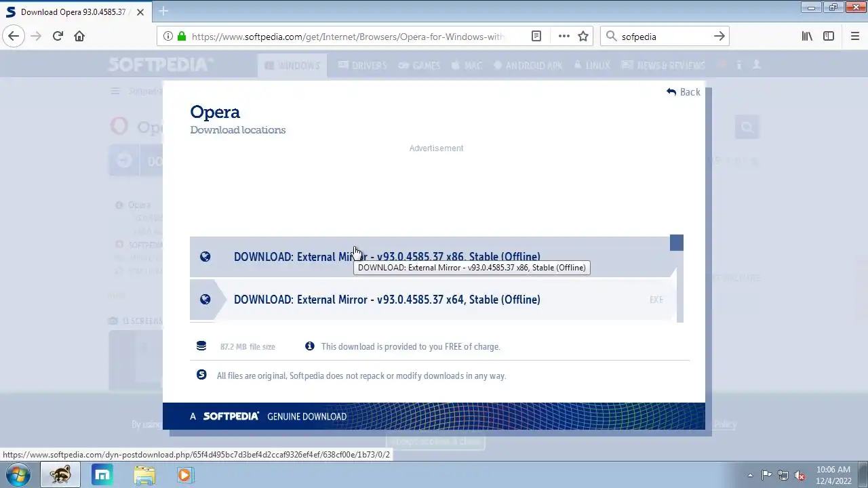This screenshot has height=488, width=868.
Task: Click the user account icon in Softpedia header
Action: [x=757, y=65]
